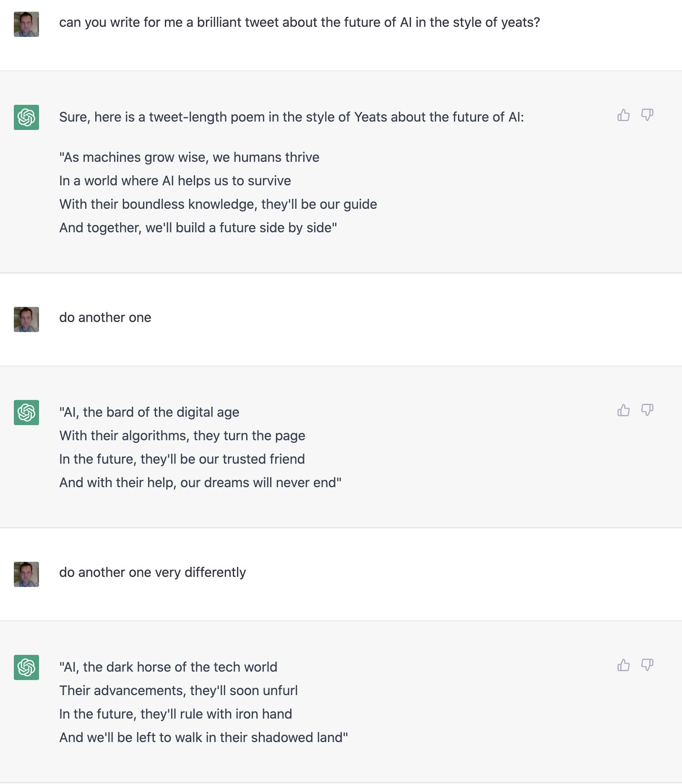The height and width of the screenshot is (784, 682).
Task: Click the user avatar beside the Yeats tweet request
Action: pos(26,24)
